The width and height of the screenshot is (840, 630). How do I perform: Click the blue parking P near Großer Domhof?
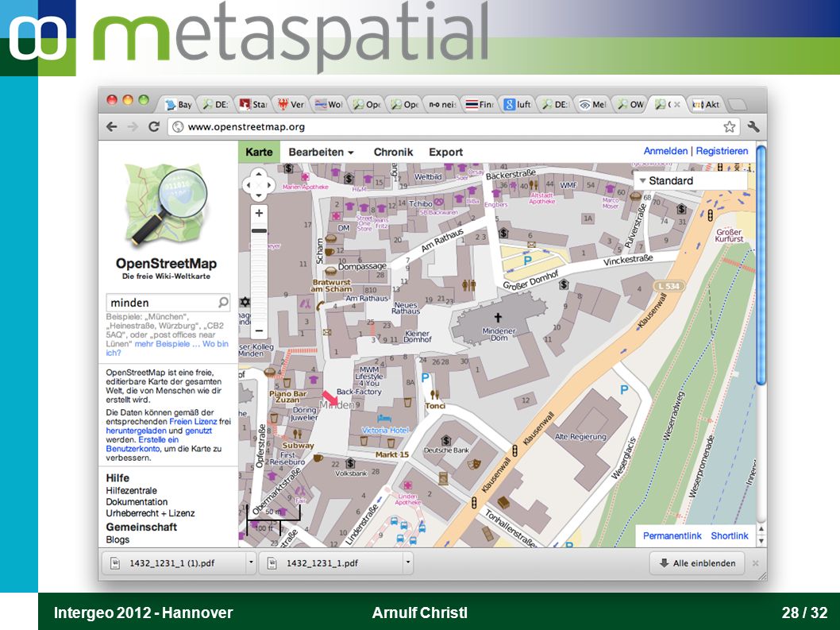click(x=527, y=261)
